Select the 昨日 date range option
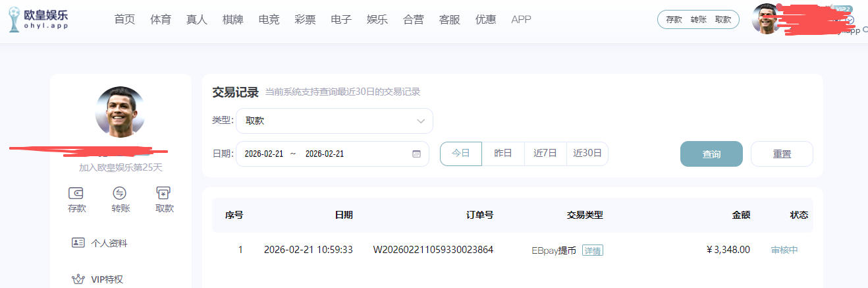 pyautogui.click(x=503, y=154)
